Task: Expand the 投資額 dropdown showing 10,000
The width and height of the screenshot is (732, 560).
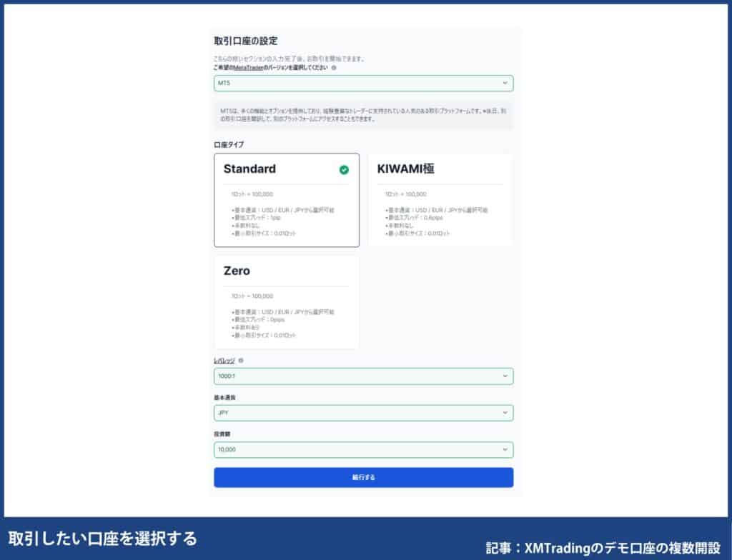Action: pyautogui.click(x=363, y=449)
